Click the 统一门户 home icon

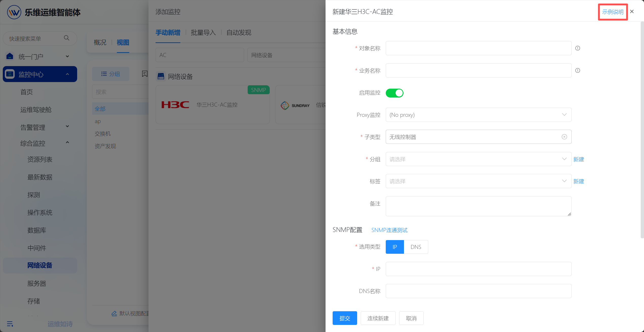[10, 56]
